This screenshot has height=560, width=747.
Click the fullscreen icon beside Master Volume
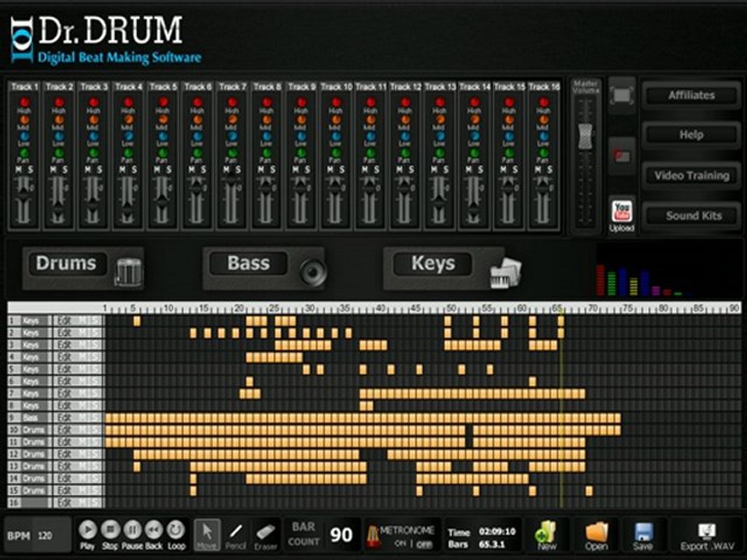622,95
